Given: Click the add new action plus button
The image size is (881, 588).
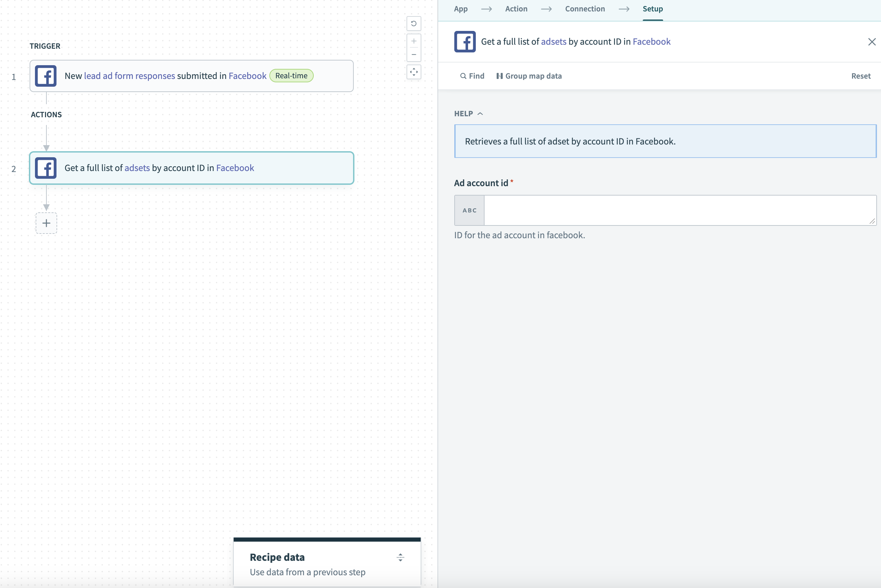Looking at the screenshot, I should coord(46,222).
